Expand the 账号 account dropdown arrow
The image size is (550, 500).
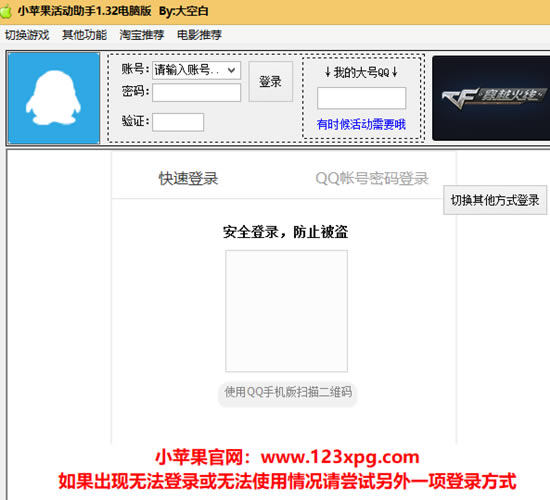pyautogui.click(x=232, y=70)
